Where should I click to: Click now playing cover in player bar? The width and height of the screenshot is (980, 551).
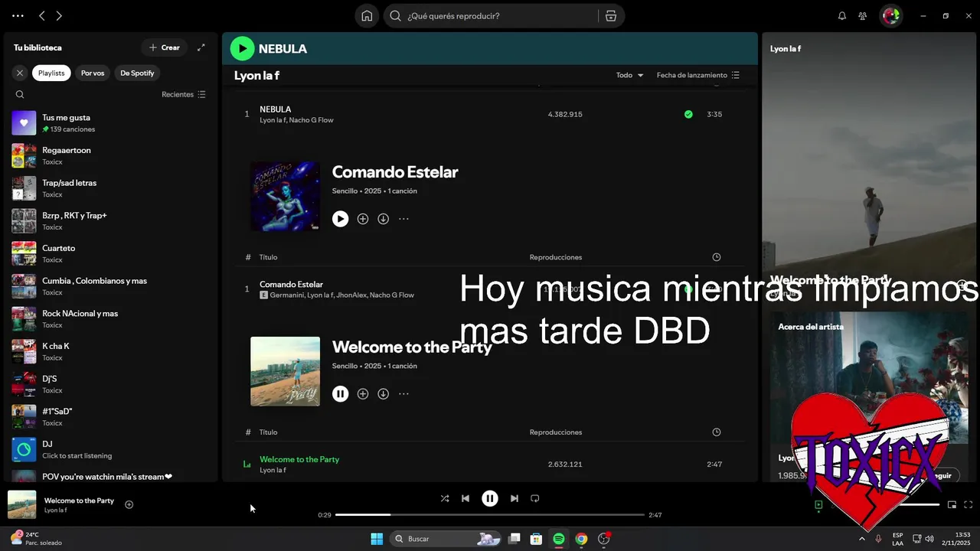[x=22, y=504]
